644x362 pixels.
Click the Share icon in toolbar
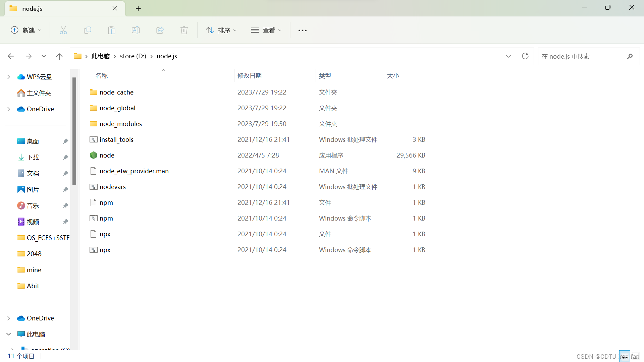[x=160, y=30]
